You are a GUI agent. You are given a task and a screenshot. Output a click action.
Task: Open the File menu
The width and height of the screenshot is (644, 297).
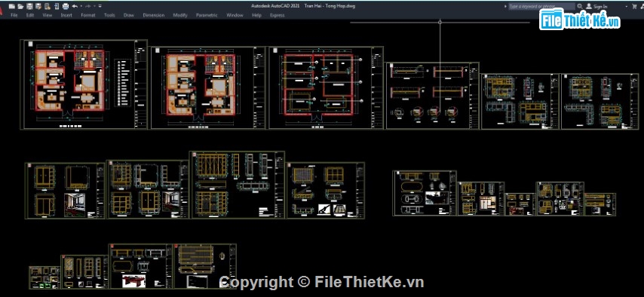pyautogui.click(x=14, y=15)
